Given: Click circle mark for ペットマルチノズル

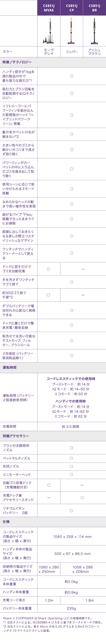Looking at the screenshot, I should pos(71,458).
